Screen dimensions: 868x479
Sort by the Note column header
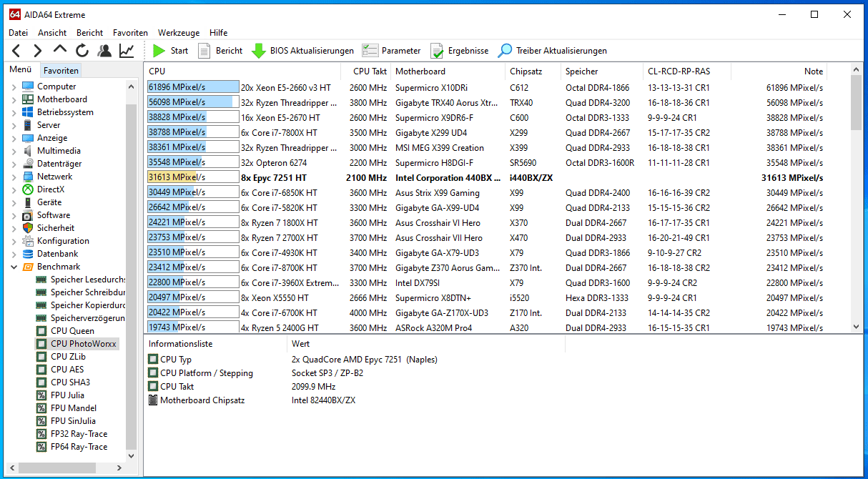779,71
